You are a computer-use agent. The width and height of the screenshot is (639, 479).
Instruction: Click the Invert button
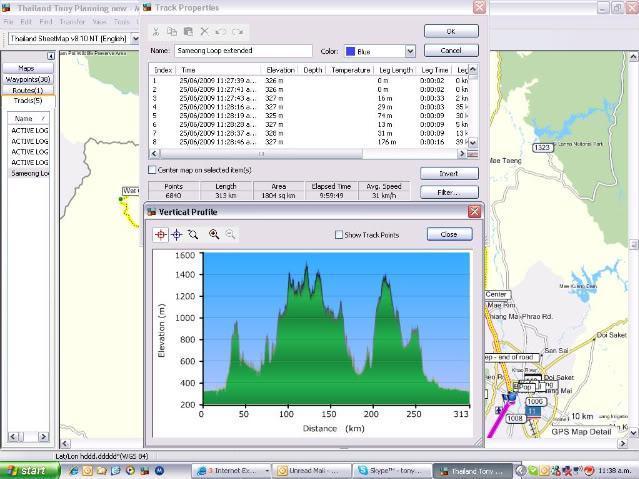click(449, 173)
